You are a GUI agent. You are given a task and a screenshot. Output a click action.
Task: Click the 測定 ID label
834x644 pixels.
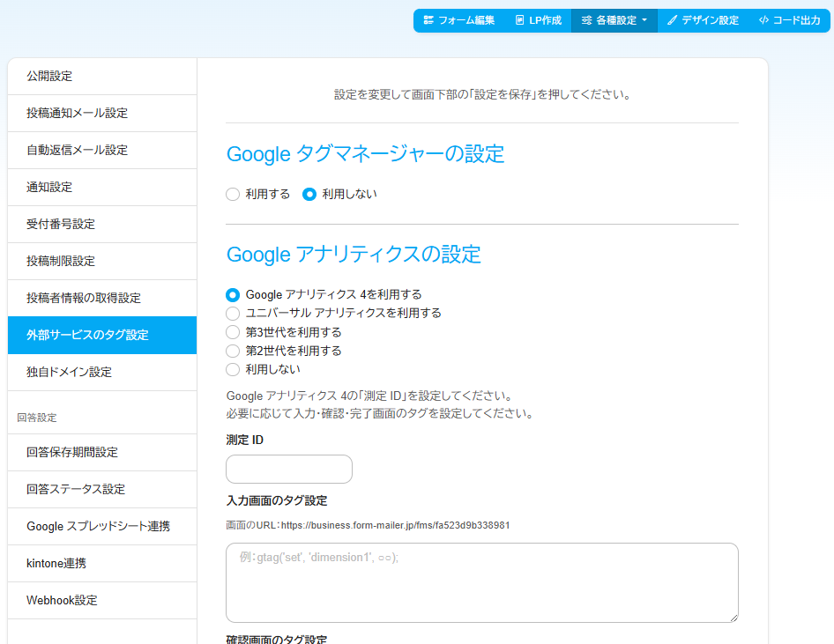coord(245,440)
